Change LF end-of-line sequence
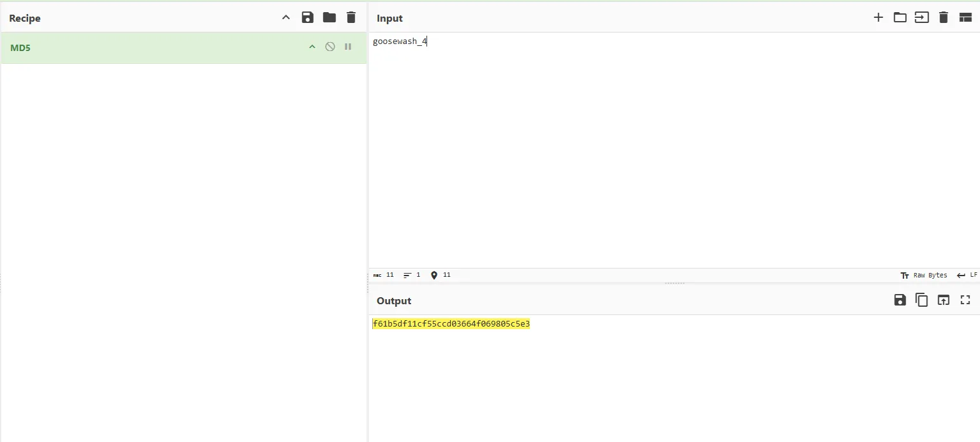 967,276
